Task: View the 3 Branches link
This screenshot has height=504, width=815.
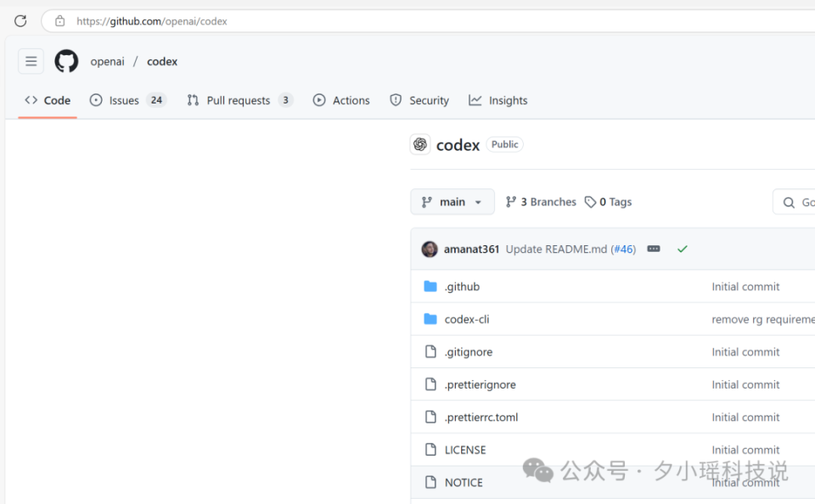Action: [x=541, y=202]
